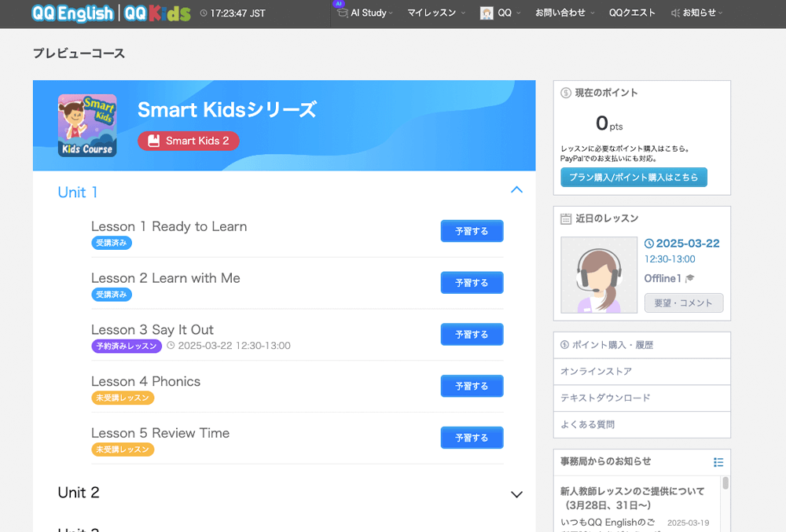Screen dimensions: 786x532
Task: Click 予習する for Lesson 5 Review Time
Action: [472, 438]
